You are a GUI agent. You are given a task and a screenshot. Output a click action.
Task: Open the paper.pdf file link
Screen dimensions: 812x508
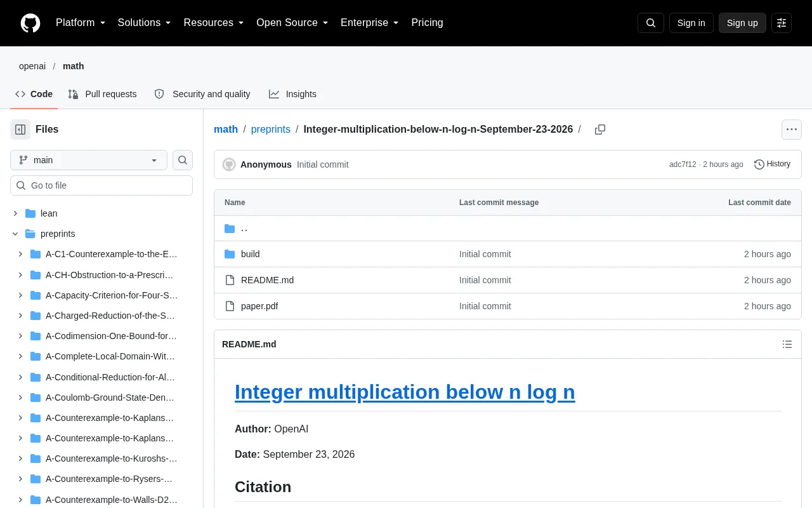259,306
